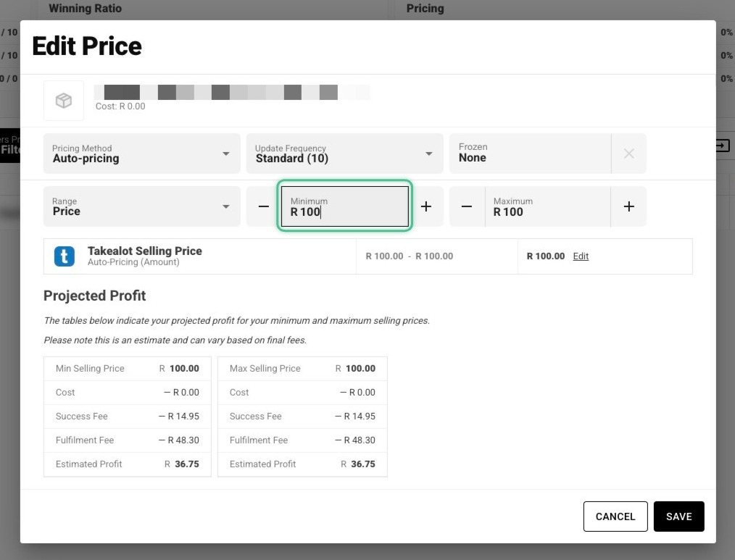Clear the Frozen field via the X icon

(629, 154)
